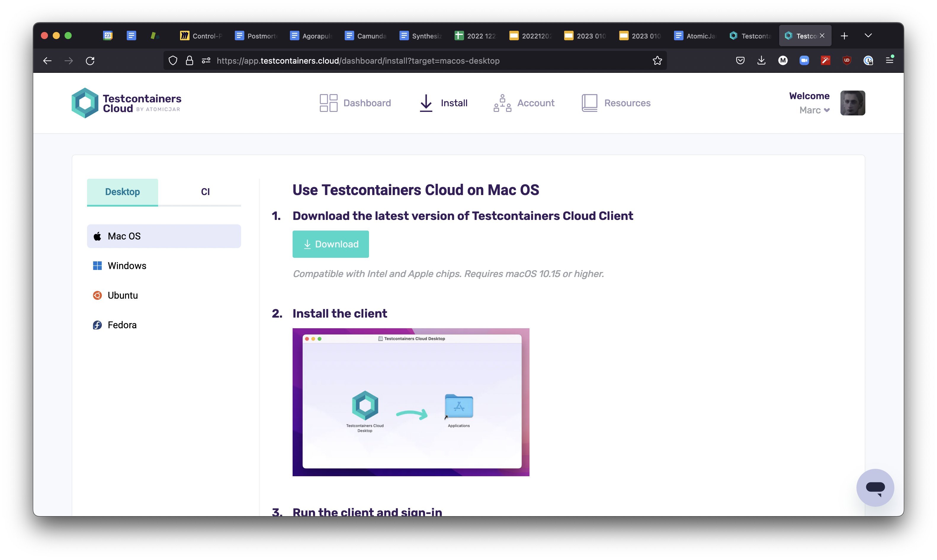Open a new browser tab
Image resolution: width=937 pixels, height=560 pixels.
point(845,36)
